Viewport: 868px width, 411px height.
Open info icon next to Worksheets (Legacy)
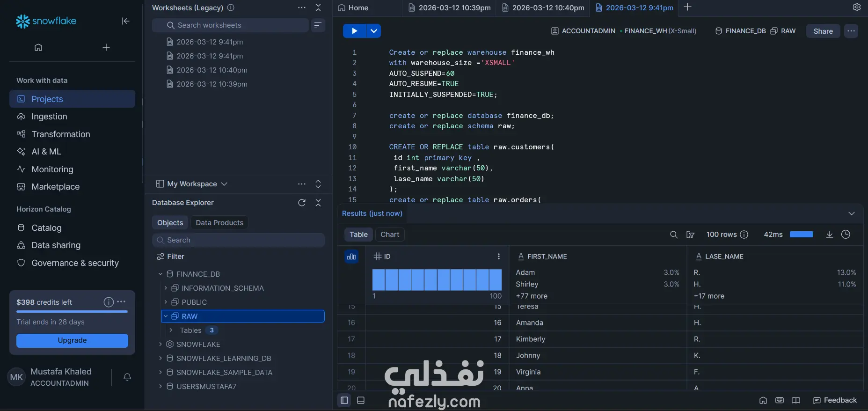point(231,7)
